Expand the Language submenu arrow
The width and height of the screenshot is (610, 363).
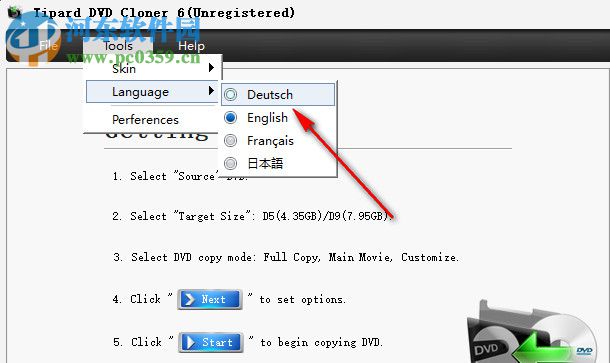[x=211, y=91]
